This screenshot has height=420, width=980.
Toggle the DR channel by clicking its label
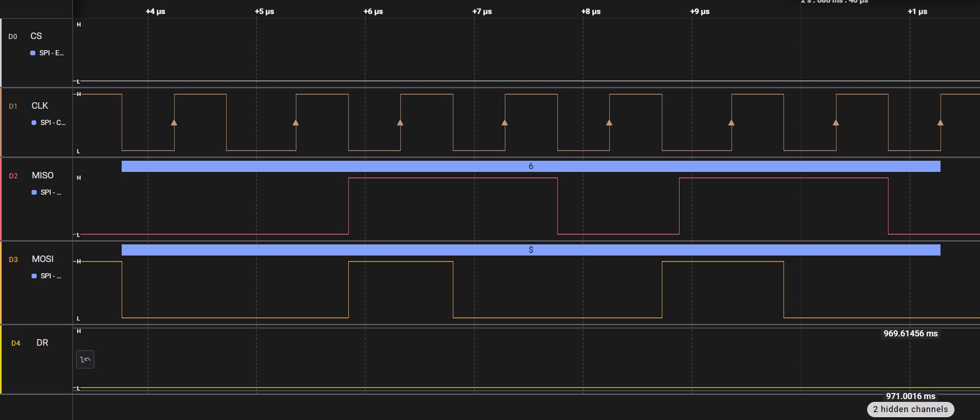click(43, 343)
